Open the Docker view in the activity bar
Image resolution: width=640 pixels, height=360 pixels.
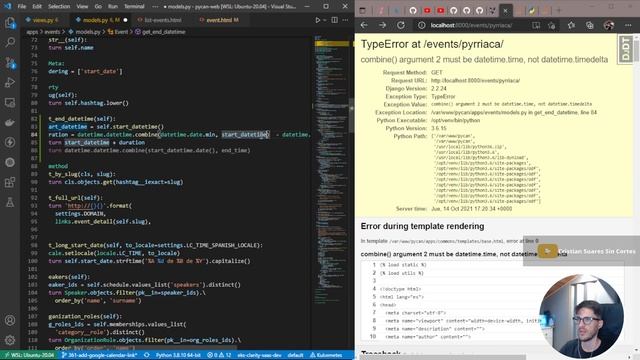(10, 122)
